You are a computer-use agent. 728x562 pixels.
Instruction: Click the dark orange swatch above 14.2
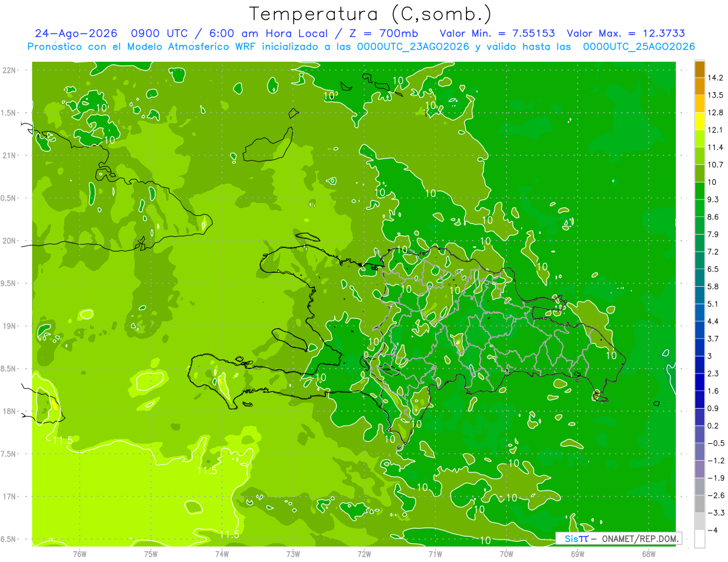[x=699, y=69]
